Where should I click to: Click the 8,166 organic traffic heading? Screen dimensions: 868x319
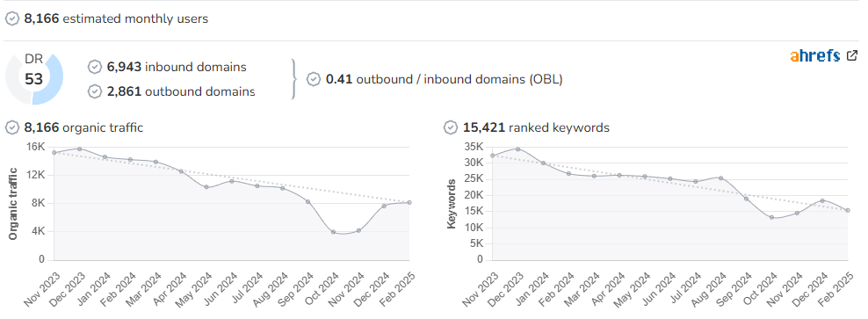pos(83,128)
